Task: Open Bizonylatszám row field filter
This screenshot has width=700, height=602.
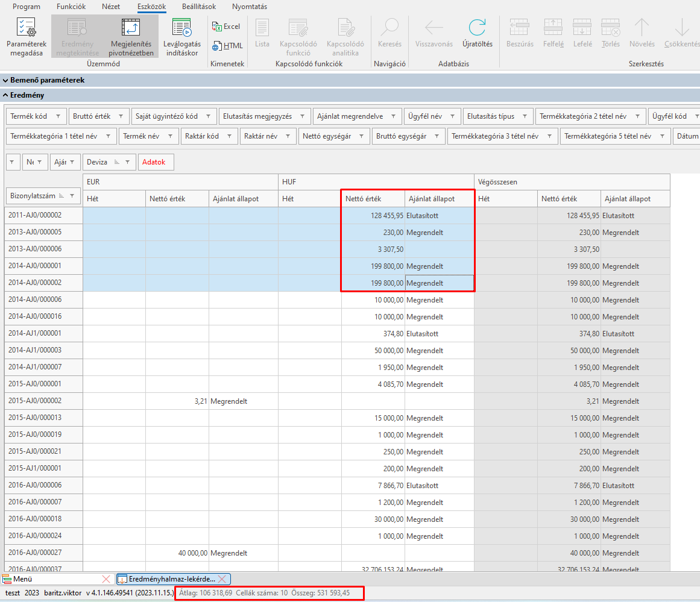Action: pos(73,196)
